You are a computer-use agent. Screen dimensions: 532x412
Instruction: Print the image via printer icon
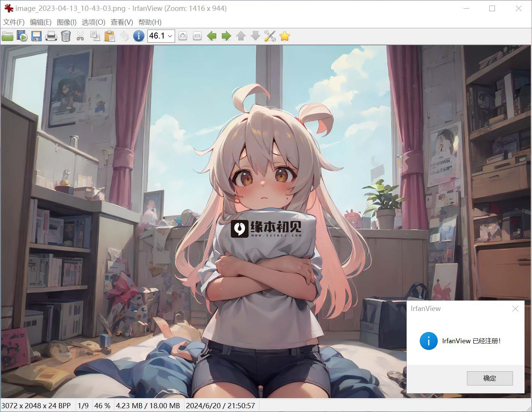pos(51,36)
